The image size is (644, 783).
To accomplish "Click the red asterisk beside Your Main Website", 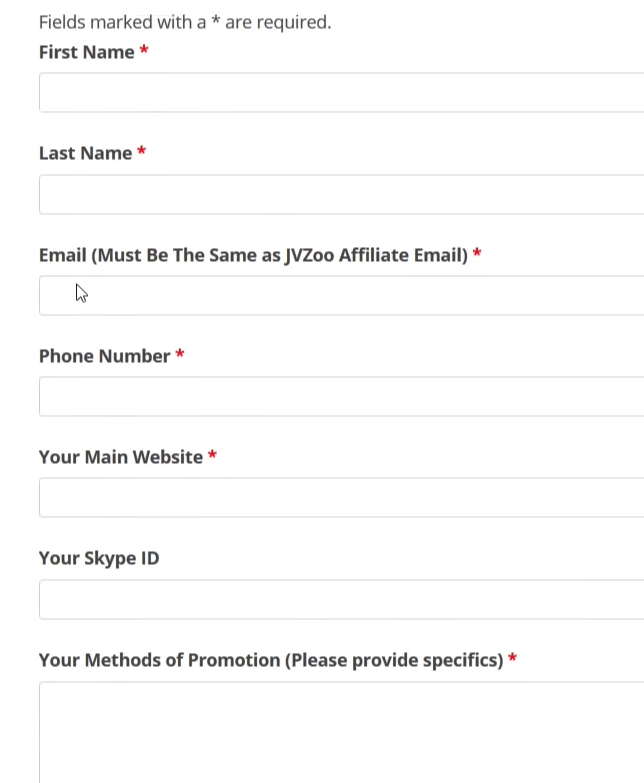I will click(x=212, y=456).
